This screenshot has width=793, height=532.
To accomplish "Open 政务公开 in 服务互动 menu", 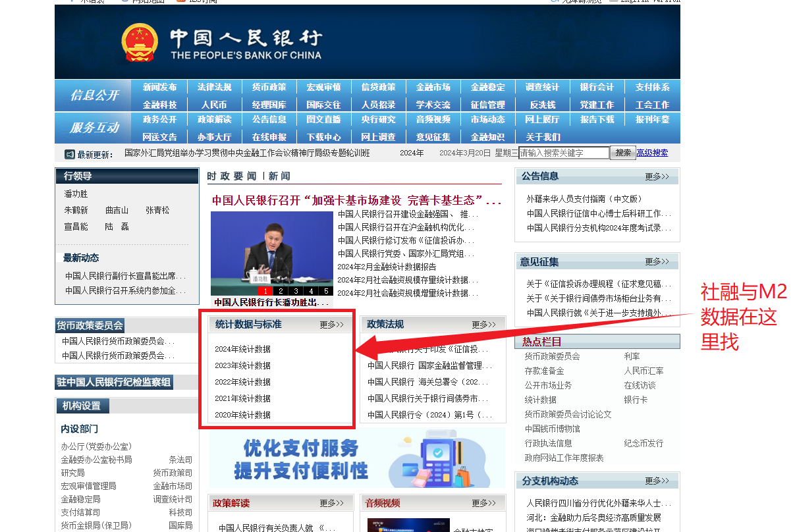I will point(160,120).
